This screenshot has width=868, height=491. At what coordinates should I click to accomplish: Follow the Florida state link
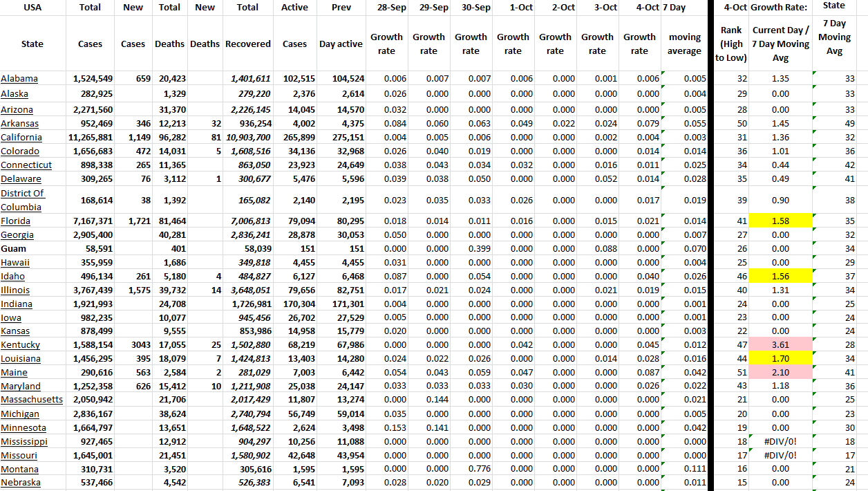pyautogui.click(x=17, y=221)
